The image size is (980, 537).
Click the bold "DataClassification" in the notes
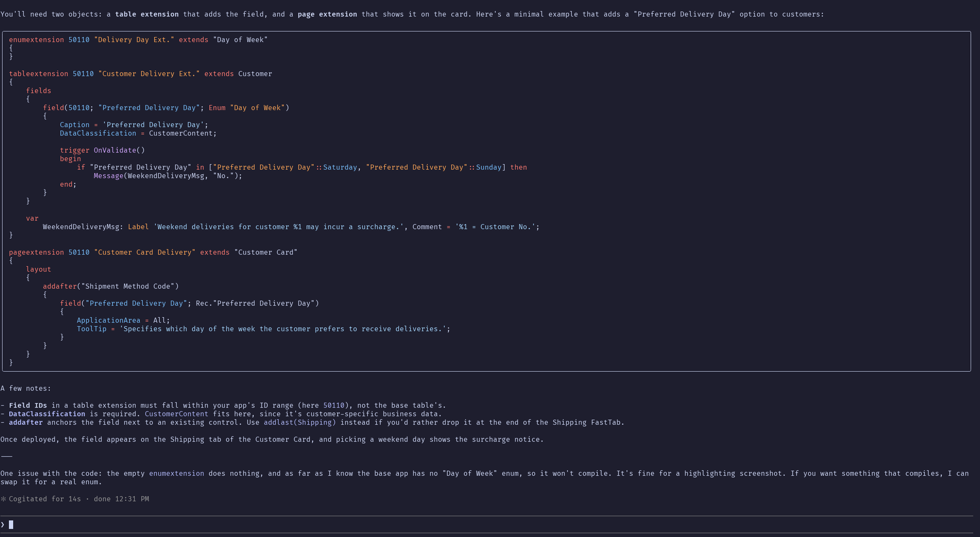click(47, 414)
